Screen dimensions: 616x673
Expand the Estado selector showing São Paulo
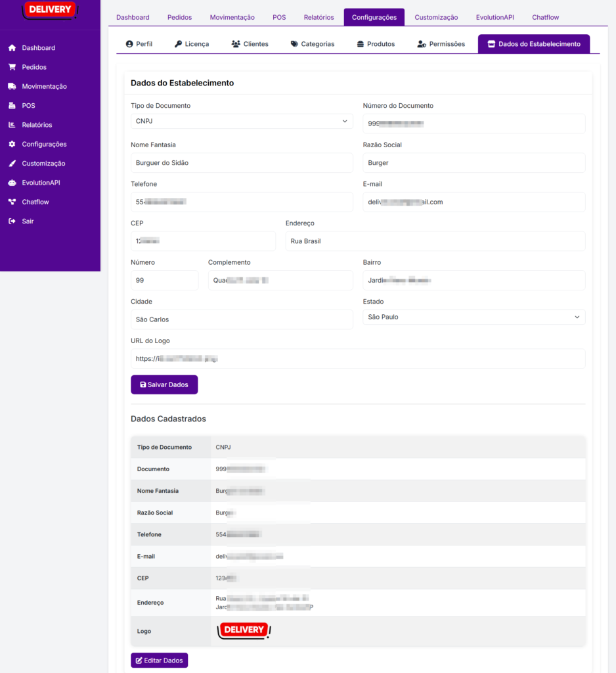pyautogui.click(x=473, y=317)
